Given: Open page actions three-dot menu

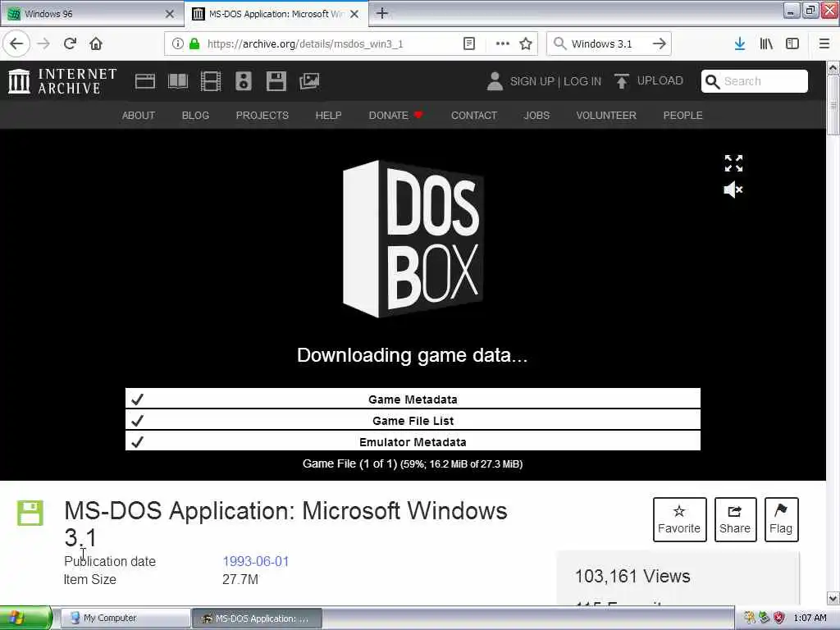Looking at the screenshot, I should click(503, 44).
